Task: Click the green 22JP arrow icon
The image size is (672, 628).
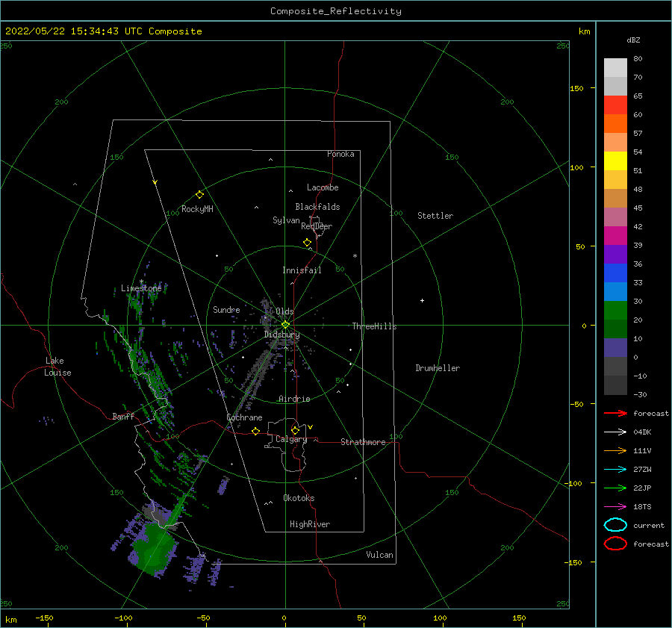Action: pos(615,488)
